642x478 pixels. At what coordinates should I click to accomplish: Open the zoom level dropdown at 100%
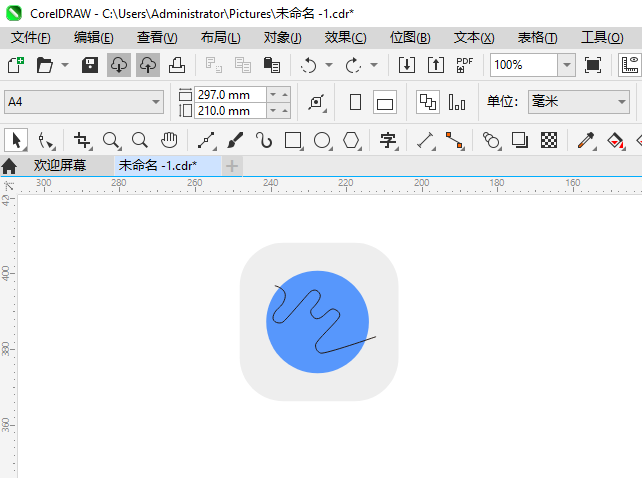pyautogui.click(x=567, y=65)
